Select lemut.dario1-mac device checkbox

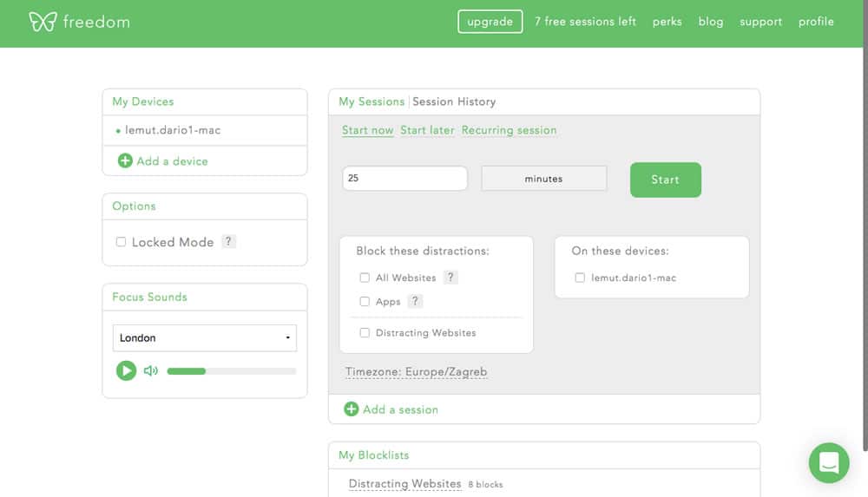[580, 278]
